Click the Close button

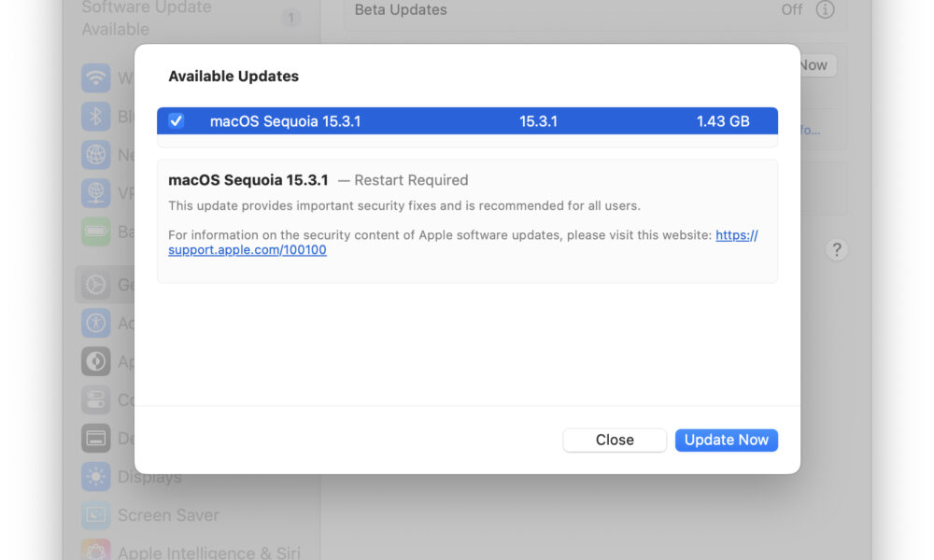point(615,440)
